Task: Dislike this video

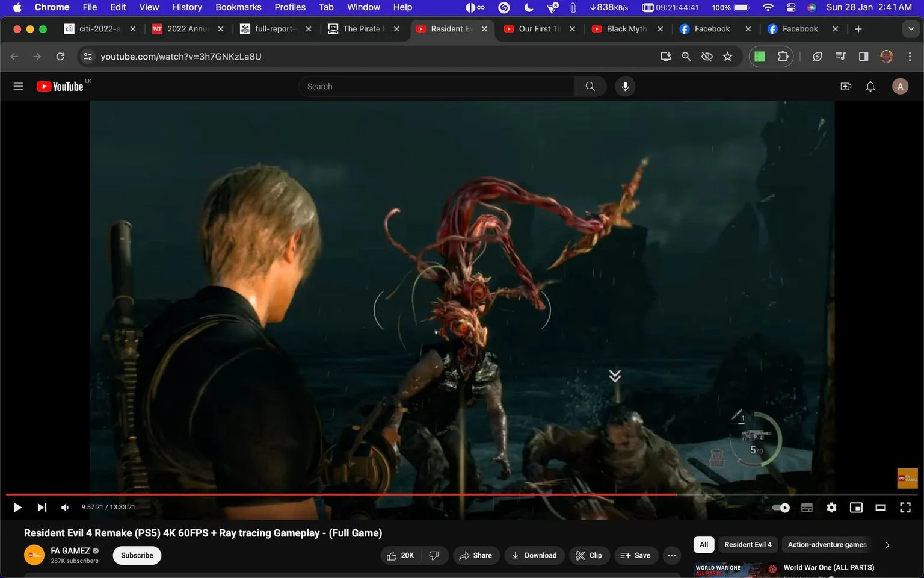Action: tap(434, 555)
